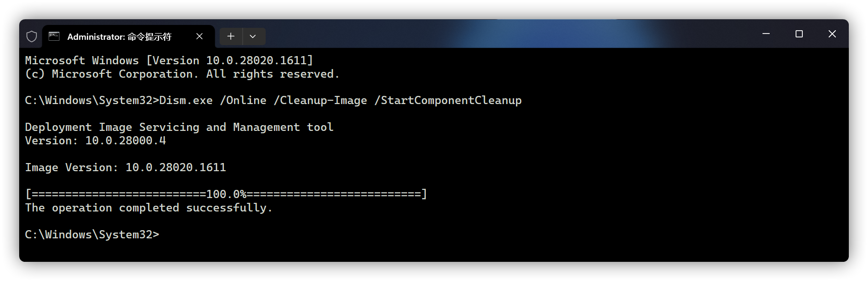The image size is (868, 281).
Task: Click "The operation completed successfully." message
Action: coord(149,208)
